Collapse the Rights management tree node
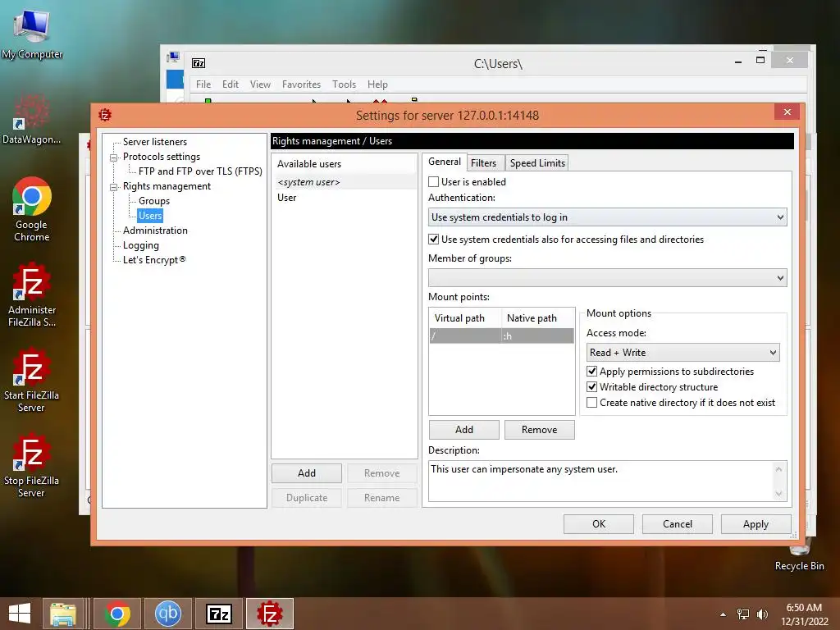The height and width of the screenshot is (630, 840). (x=113, y=187)
